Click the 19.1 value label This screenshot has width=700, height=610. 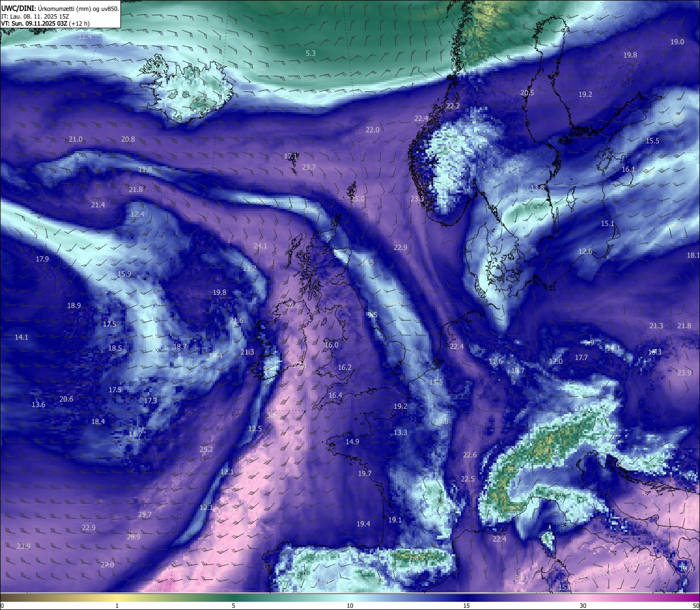coord(395,520)
